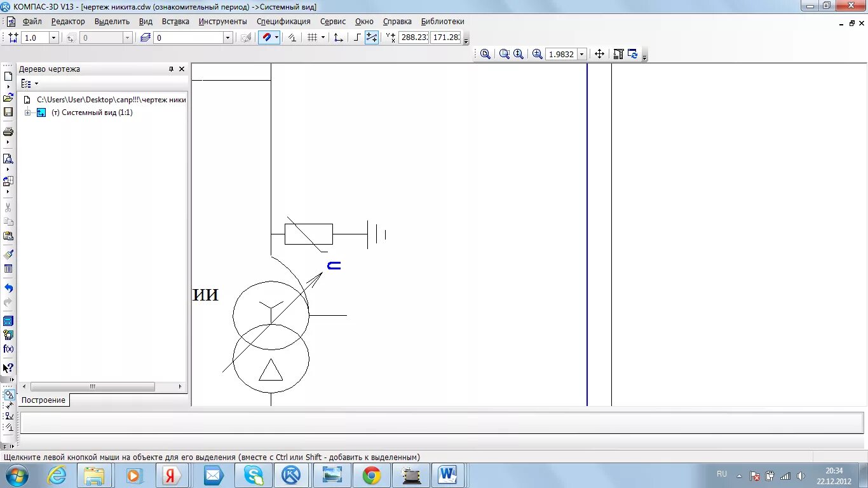The width and height of the screenshot is (868, 488).
Task: Select the drawing file path tree item
Action: coord(111,100)
